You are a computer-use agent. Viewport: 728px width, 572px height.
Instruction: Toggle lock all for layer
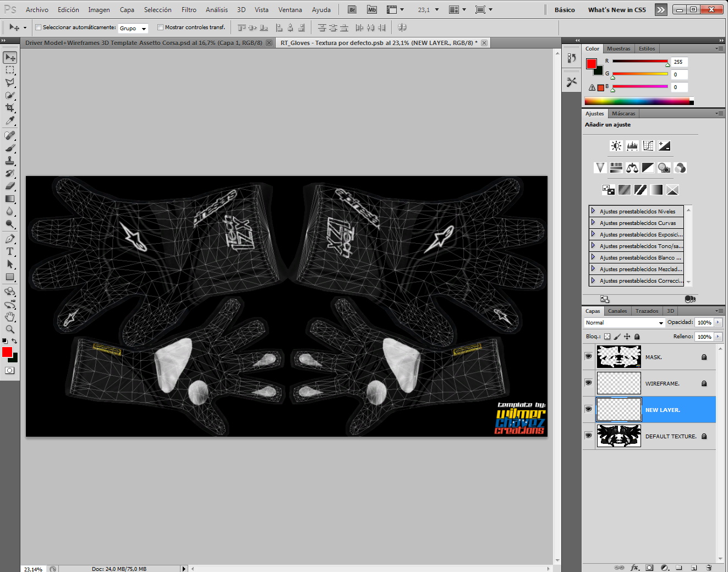637,337
